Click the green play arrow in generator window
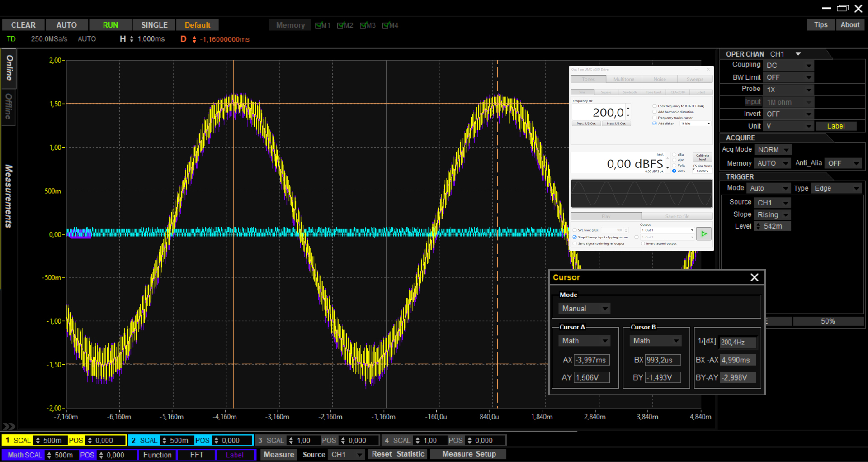This screenshot has height=462, width=868. [703, 234]
